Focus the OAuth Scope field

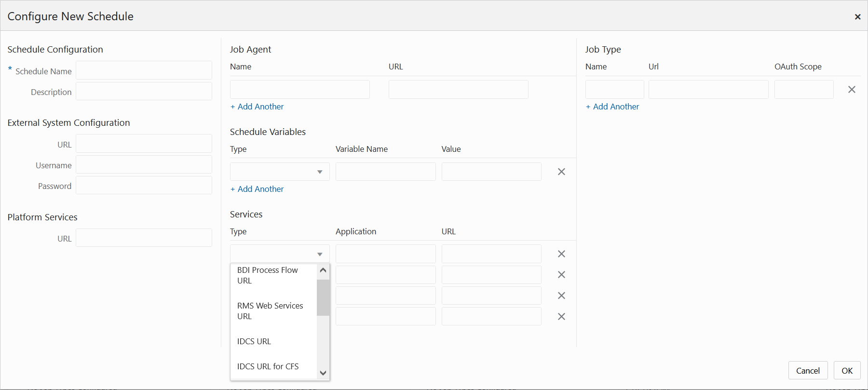point(804,90)
